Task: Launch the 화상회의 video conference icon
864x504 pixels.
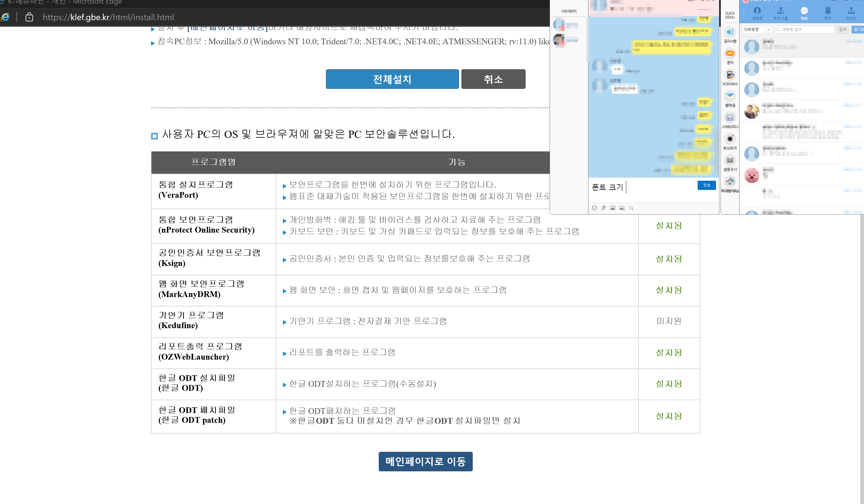Action: coord(730,139)
